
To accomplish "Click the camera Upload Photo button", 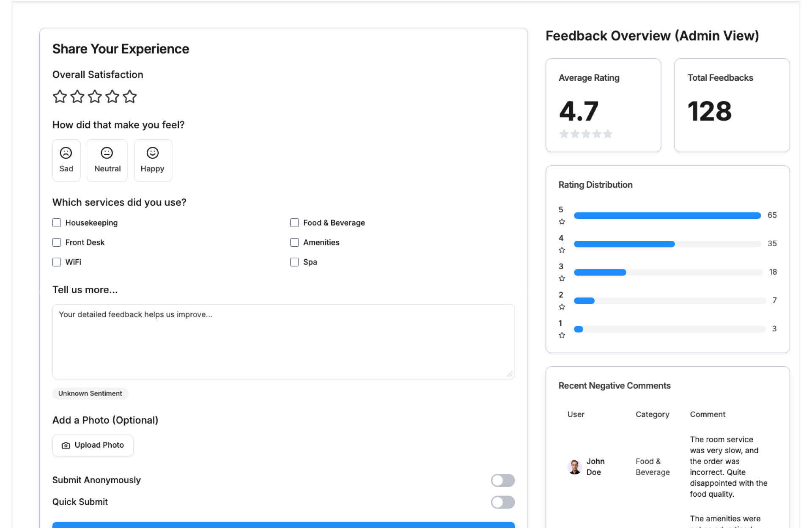I will tap(93, 445).
